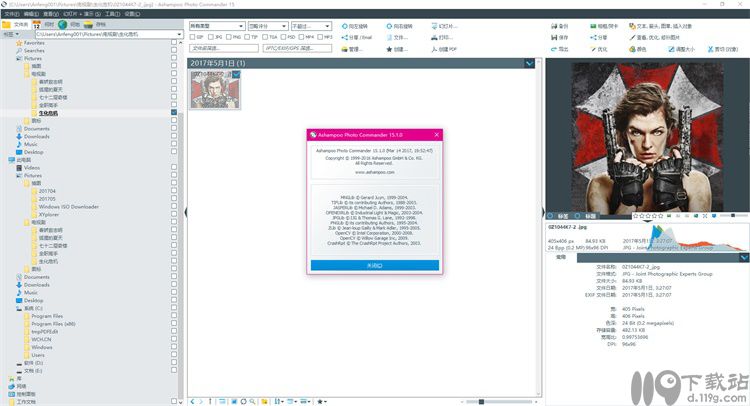Open the 设置 (Settings) menu
The image size is (750, 406).
point(132,14)
